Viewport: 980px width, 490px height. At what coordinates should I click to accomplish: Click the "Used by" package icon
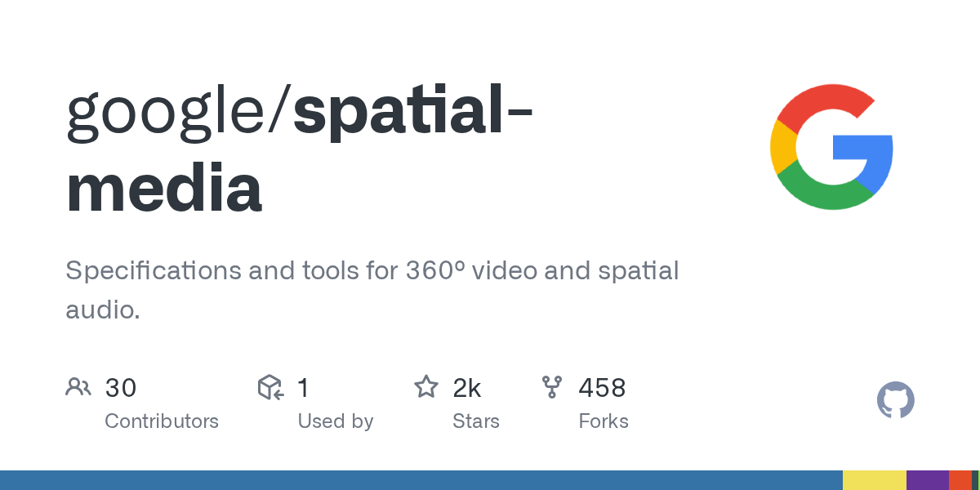tap(270, 387)
